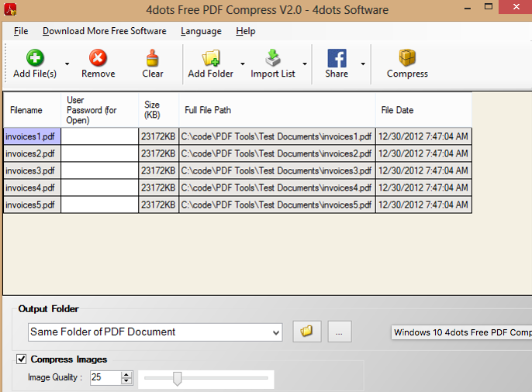Screen dimensions: 532x392
Task: Click the Clear brush icon
Action: click(x=153, y=58)
